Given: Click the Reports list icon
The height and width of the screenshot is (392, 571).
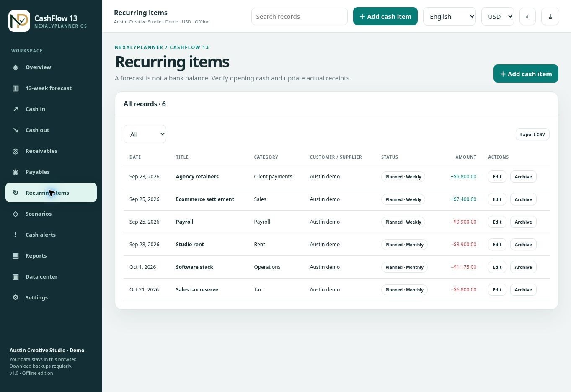Looking at the screenshot, I should coord(16,256).
